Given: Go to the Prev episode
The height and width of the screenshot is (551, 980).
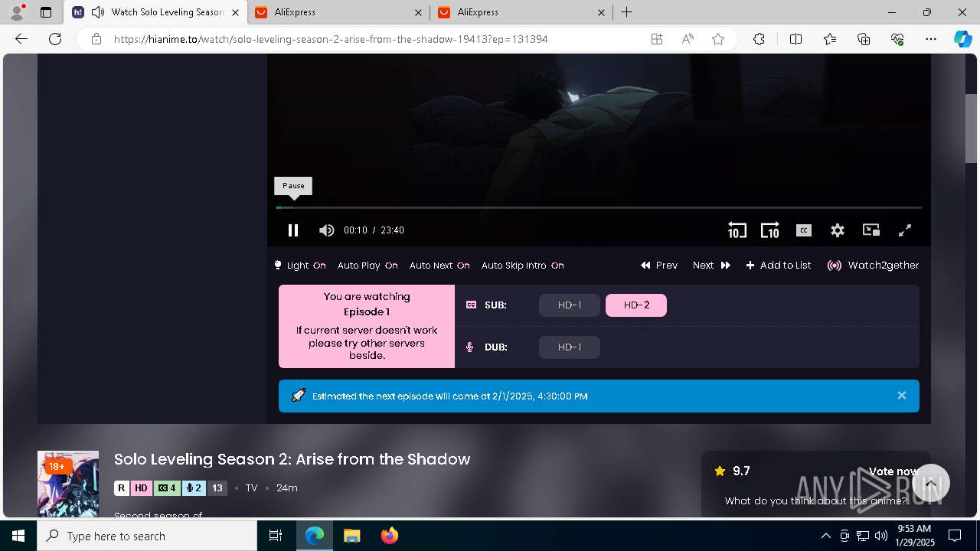Looking at the screenshot, I should click(x=659, y=266).
